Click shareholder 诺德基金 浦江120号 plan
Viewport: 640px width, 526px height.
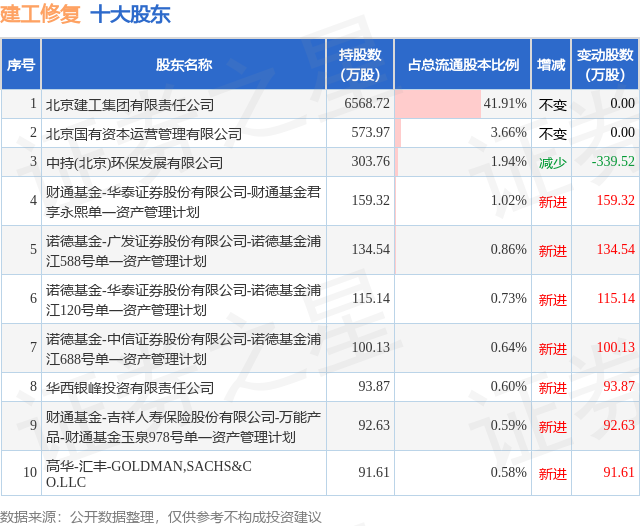click(183, 300)
